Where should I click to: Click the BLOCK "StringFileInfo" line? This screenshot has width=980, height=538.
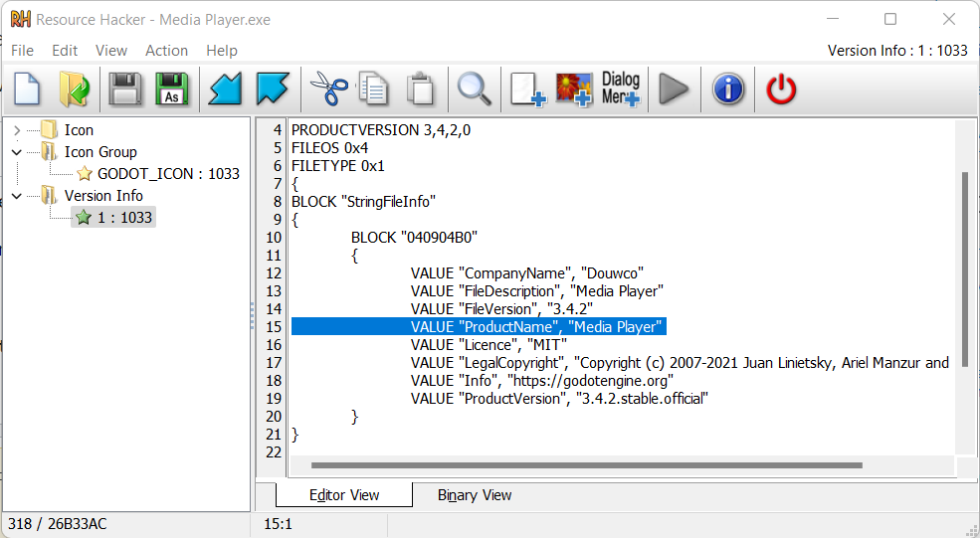(363, 202)
